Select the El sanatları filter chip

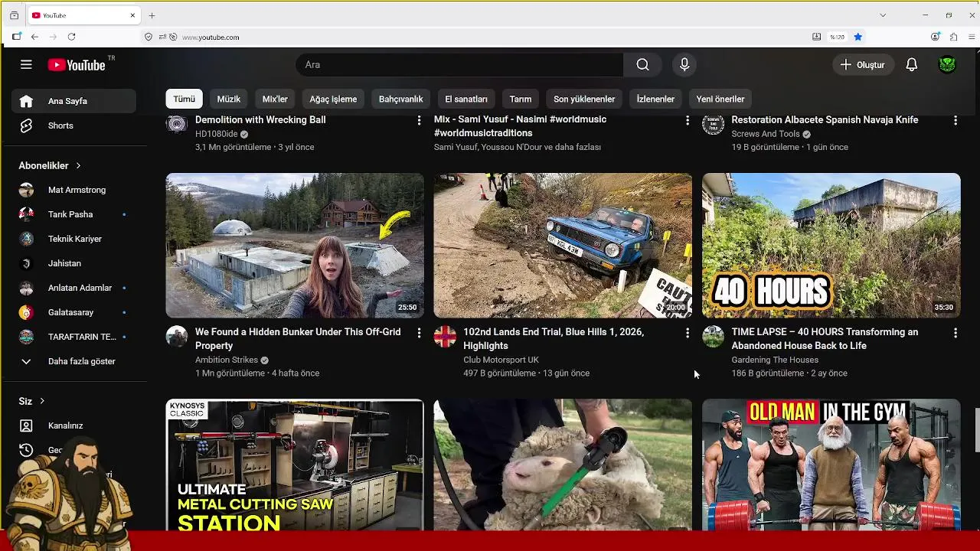(466, 99)
